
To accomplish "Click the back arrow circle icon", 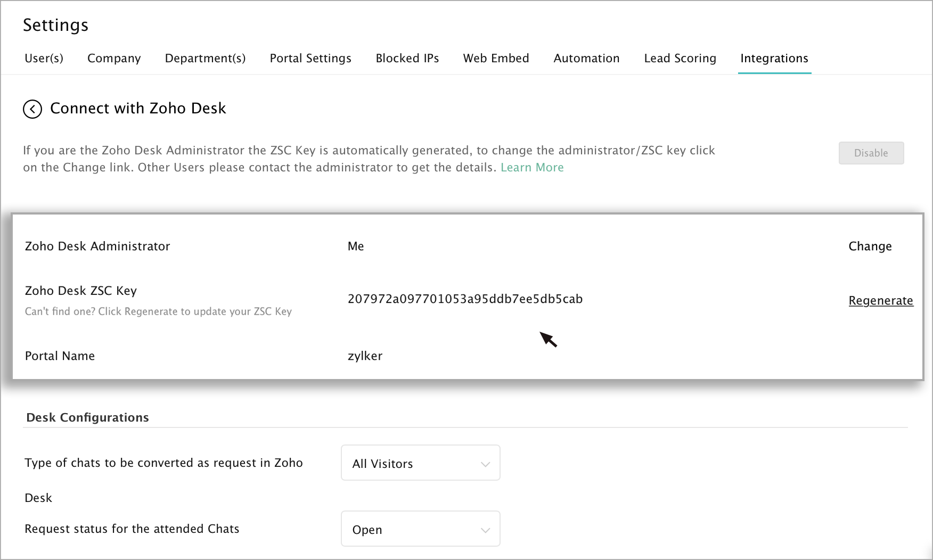I will pos(32,109).
